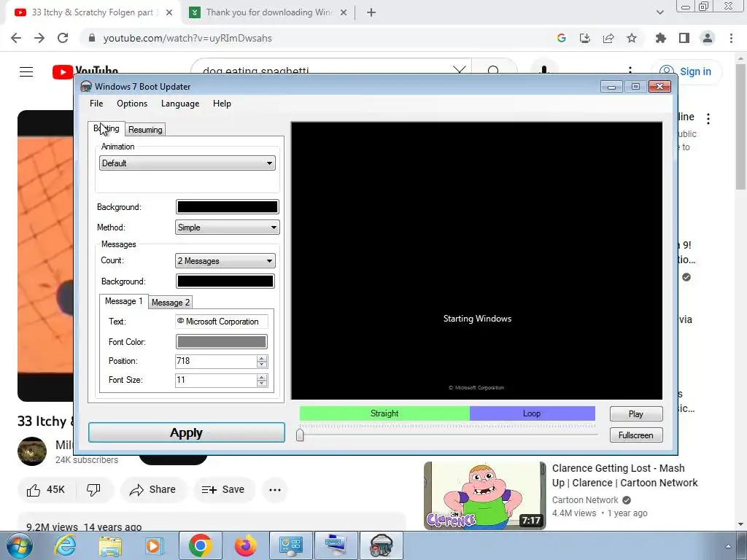This screenshot has height=560, width=747.
Task: Open the File menu
Action: (96, 104)
